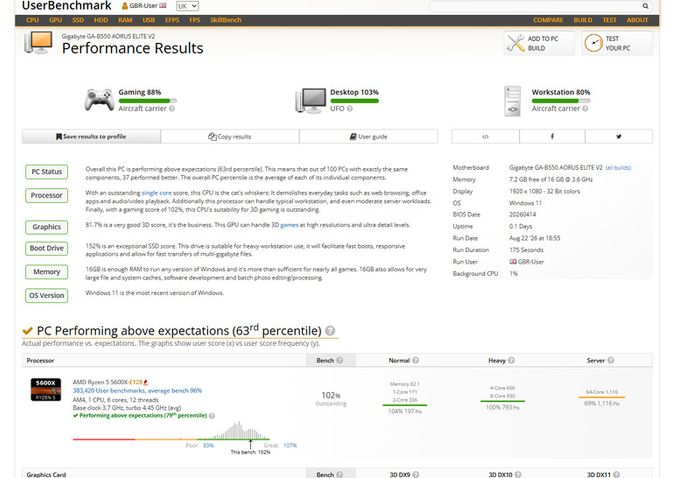Click help icon beside Gaming Aircraft carrier
Screen dimensions: 700x478
coord(172,108)
